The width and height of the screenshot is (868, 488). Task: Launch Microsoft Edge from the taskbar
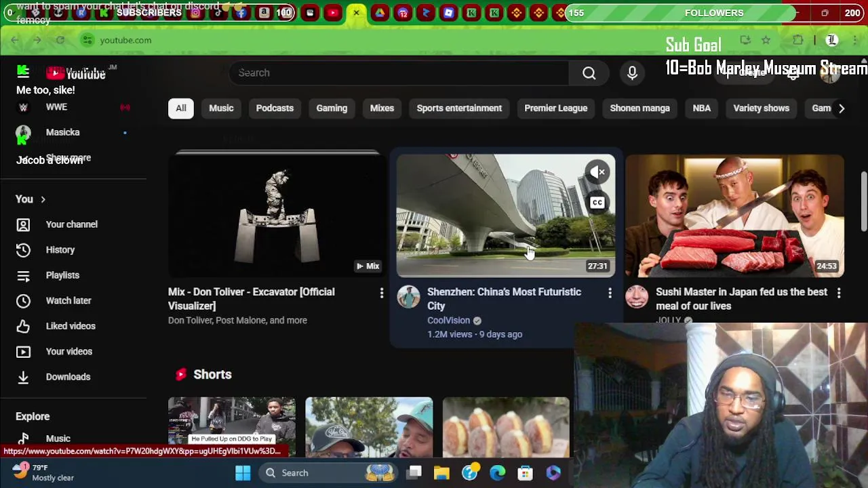[497, 473]
